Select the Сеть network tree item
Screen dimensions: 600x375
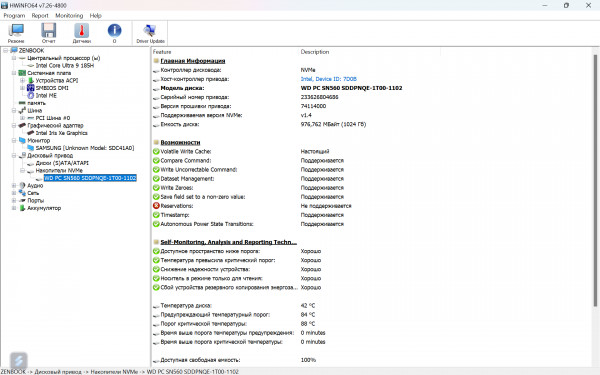pos(33,193)
